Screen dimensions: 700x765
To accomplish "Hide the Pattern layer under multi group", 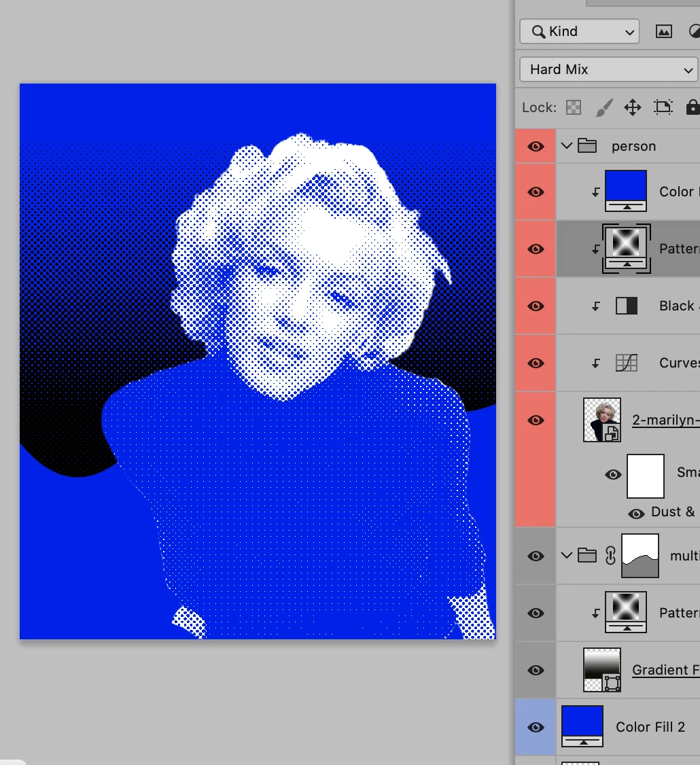I will [x=536, y=613].
